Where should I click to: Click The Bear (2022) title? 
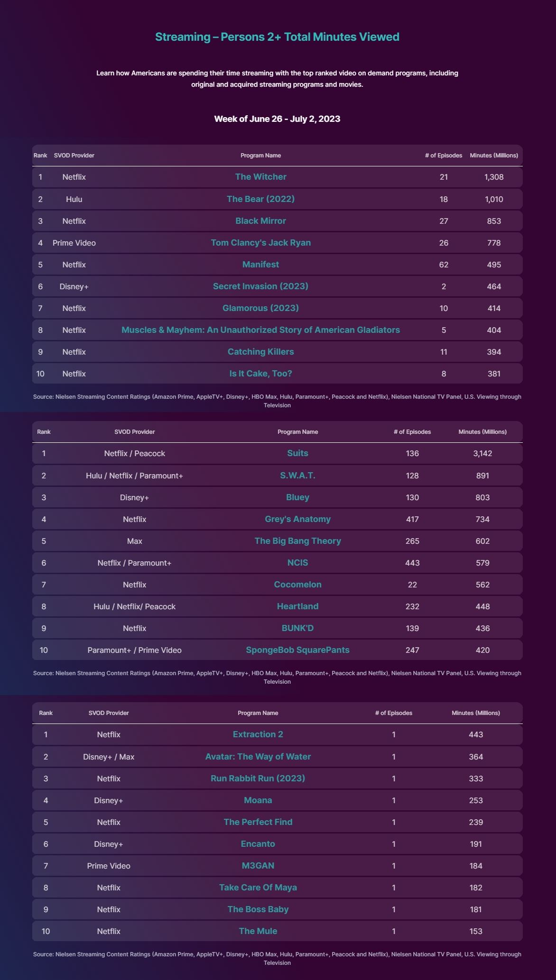click(x=260, y=199)
